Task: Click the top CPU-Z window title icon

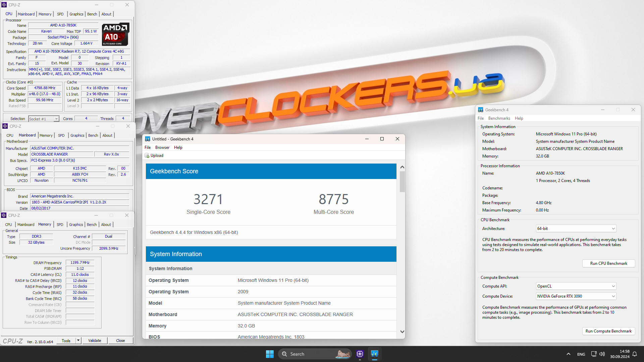Action: point(4,5)
